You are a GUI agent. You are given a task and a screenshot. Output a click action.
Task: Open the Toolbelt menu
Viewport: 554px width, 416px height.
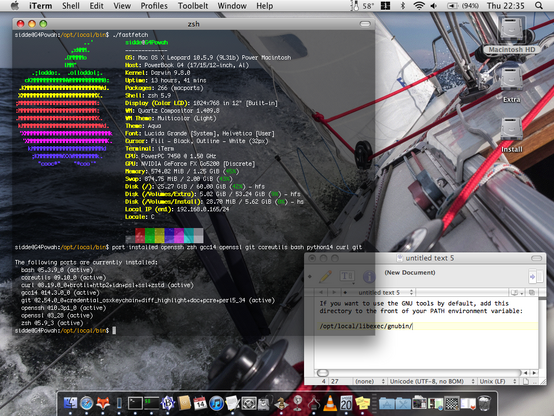point(193,6)
